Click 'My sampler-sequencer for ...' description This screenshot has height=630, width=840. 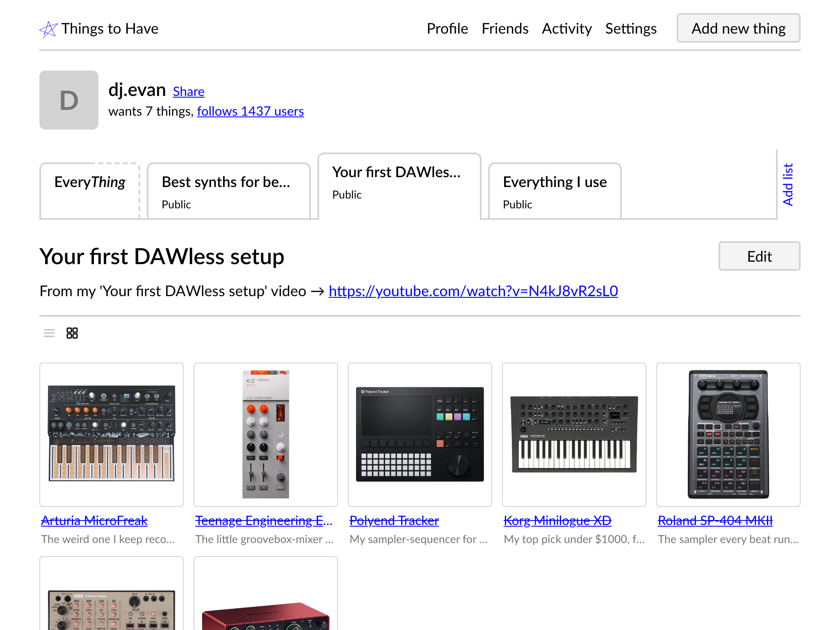tap(419, 539)
